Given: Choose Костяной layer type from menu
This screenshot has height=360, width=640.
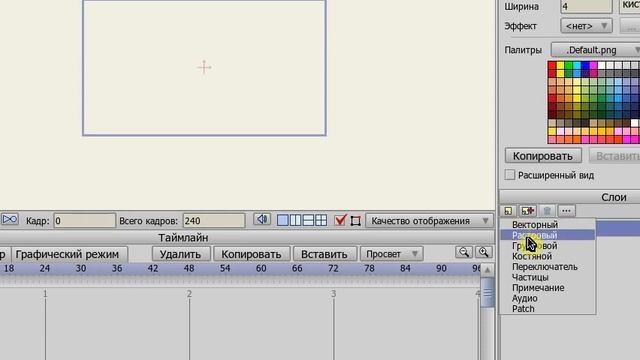Looking at the screenshot, I should 547,256.
